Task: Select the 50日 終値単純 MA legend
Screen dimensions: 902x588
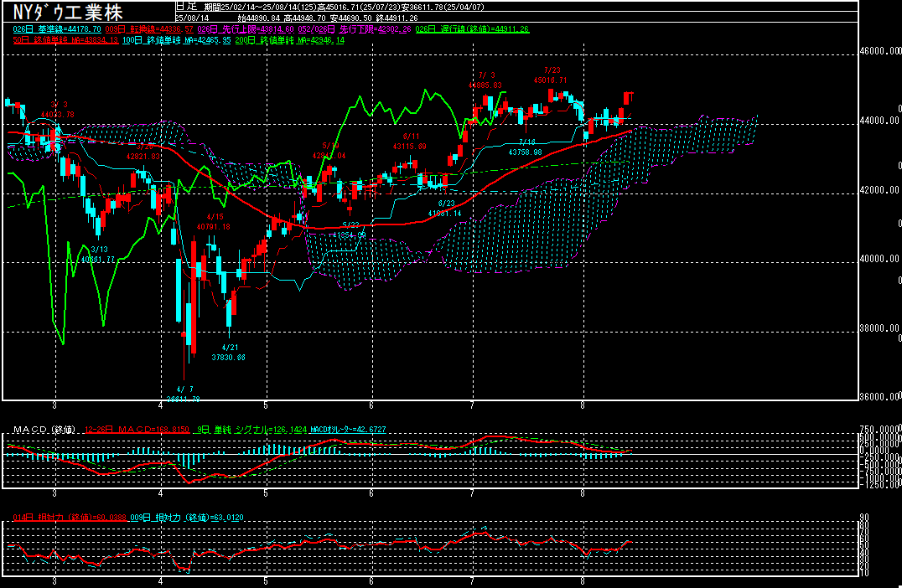Action: pyautogui.click(x=65, y=40)
